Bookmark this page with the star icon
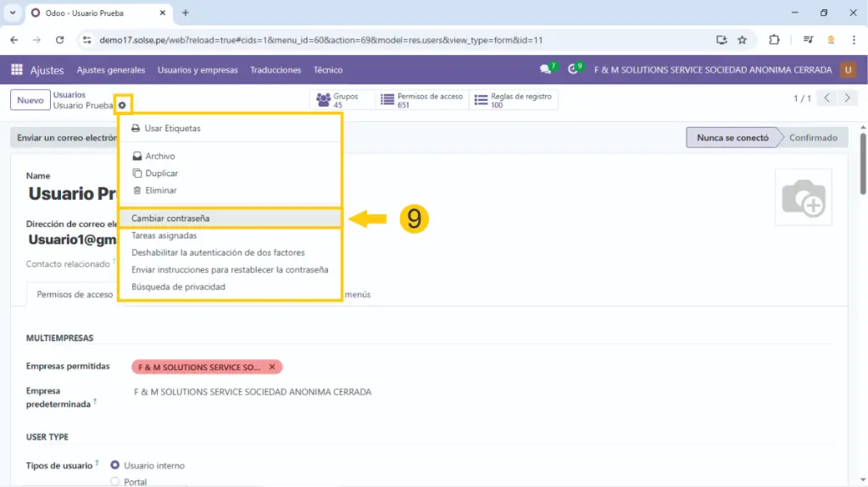868x487 pixels. (x=743, y=40)
